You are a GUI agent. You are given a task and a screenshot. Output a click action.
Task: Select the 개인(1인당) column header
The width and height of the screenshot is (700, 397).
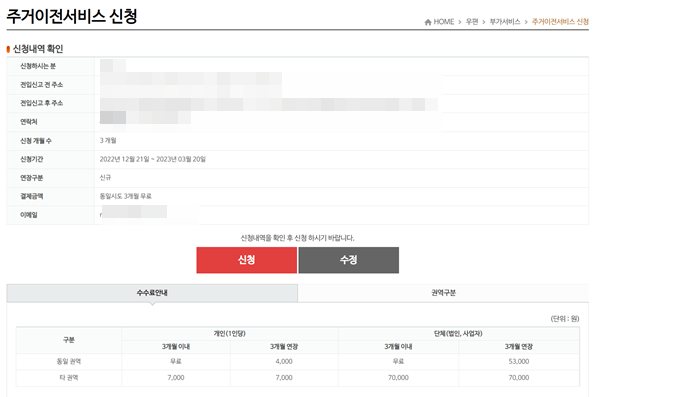229,334
